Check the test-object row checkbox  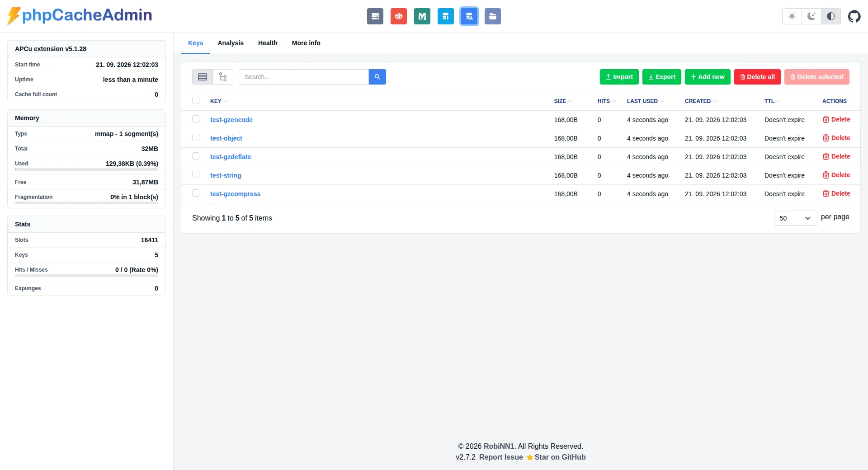click(196, 137)
